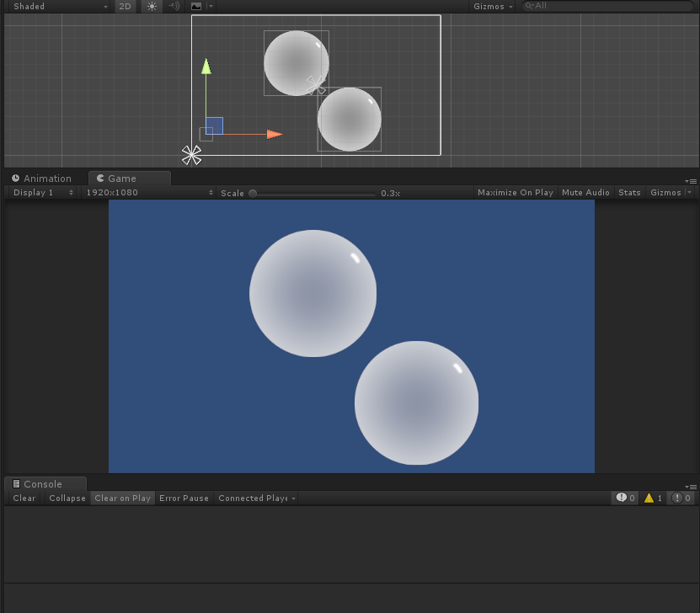
Task: Adjust the Game view Scale slider
Action: [x=254, y=193]
